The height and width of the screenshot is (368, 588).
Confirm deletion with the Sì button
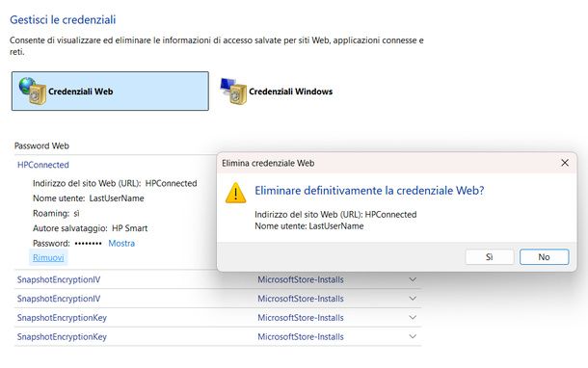click(x=490, y=257)
